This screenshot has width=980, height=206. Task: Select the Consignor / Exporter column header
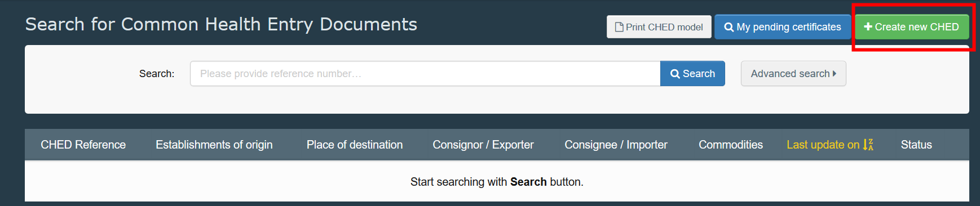click(483, 145)
